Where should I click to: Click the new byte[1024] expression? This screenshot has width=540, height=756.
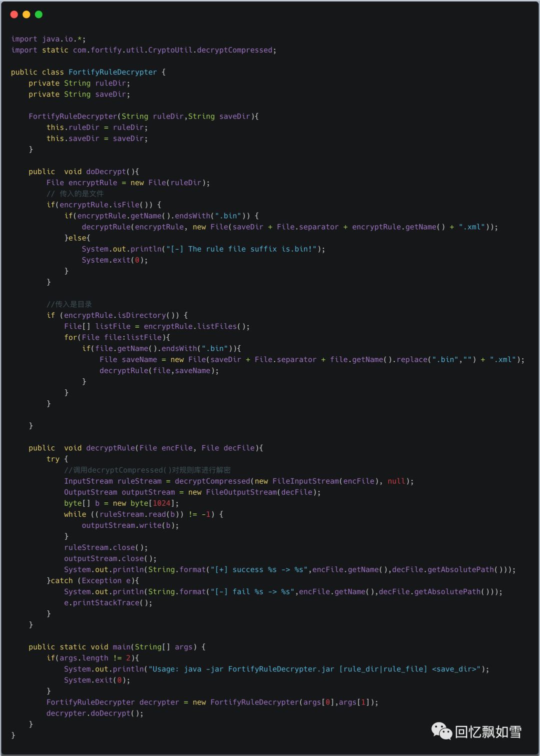tap(143, 503)
